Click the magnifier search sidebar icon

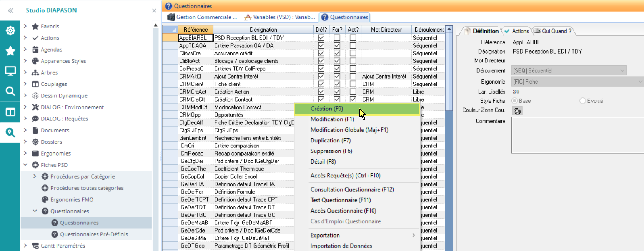pos(10,91)
